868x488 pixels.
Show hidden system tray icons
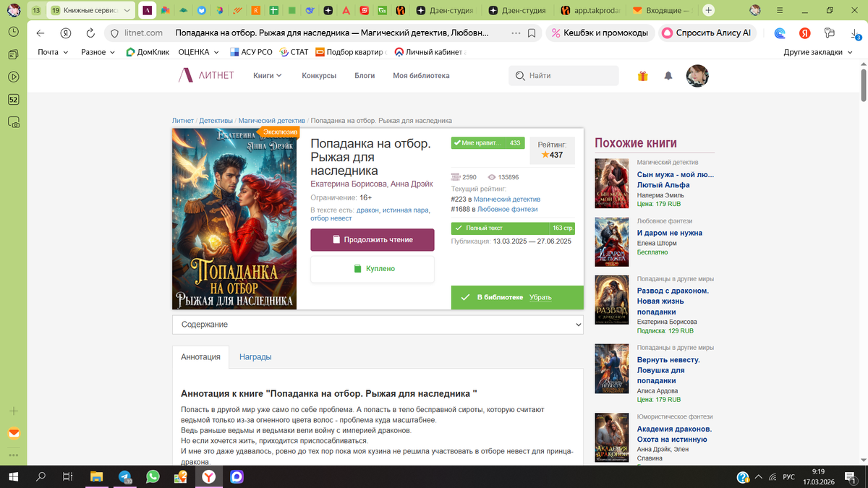[x=759, y=477]
